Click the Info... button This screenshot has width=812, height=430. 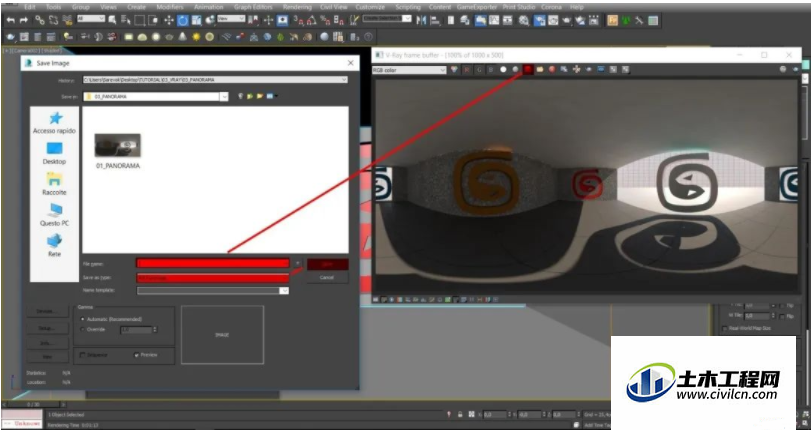[x=47, y=343]
